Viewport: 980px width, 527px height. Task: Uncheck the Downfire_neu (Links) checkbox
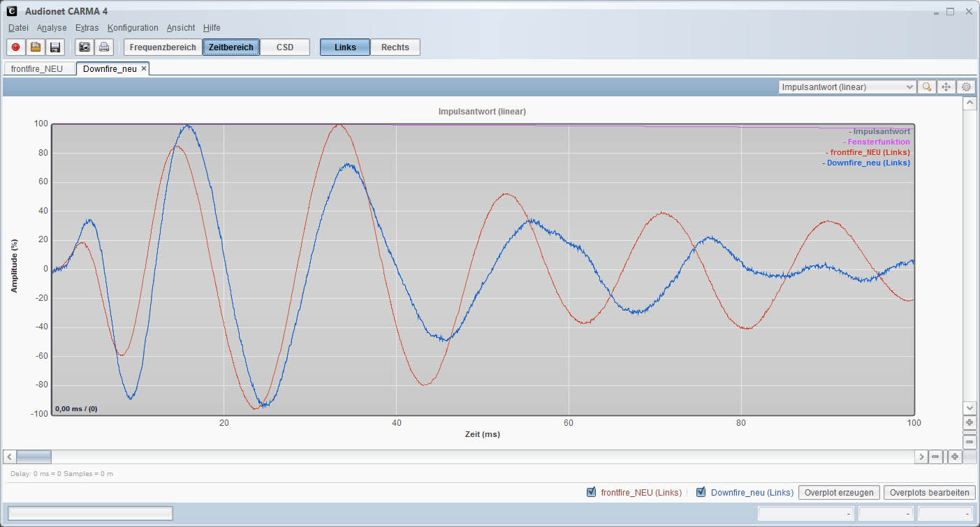(701, 492)
